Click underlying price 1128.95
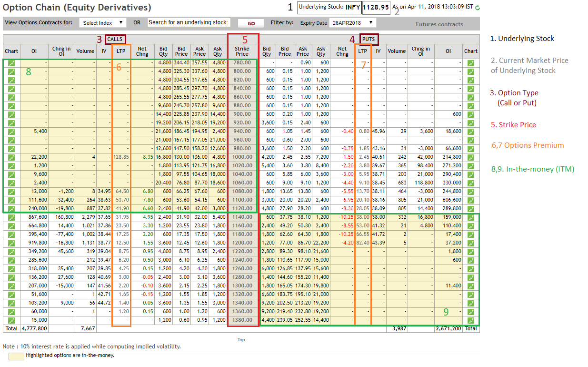This screenshot has width=588, height=367. click(376, 8)
